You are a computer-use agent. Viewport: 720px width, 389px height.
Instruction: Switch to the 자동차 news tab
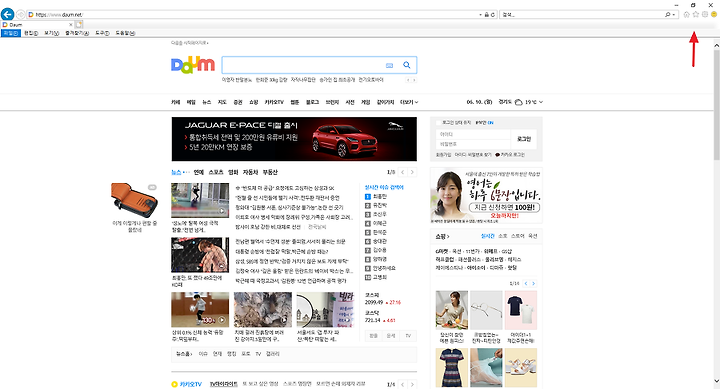250,172
